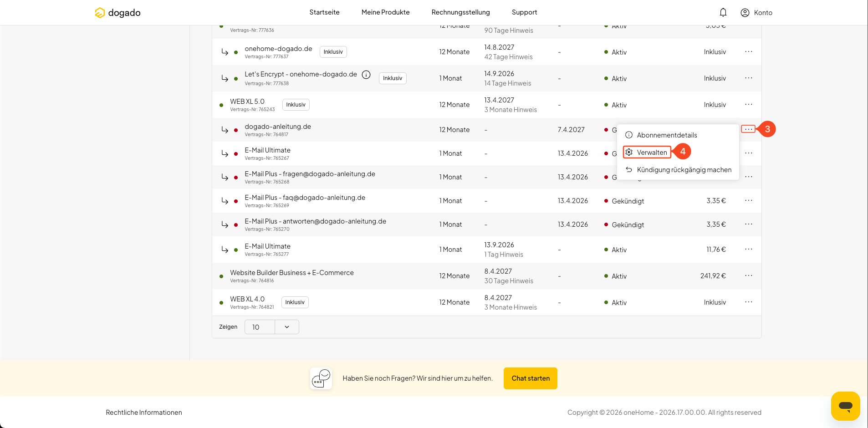Click the 241,92 € price
Viewport: 868px width, 428px height.
coord(713,276)
